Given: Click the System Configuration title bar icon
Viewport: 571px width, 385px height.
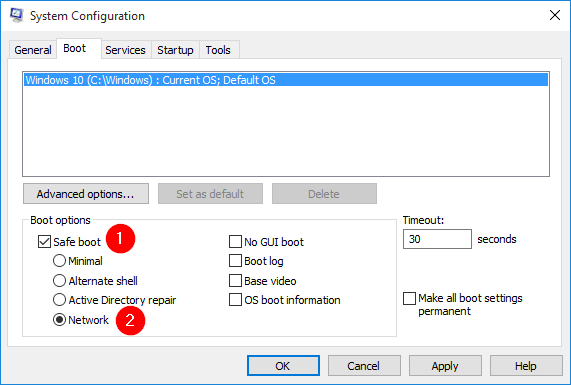Looking at the screenshot, I should pyautogui.click(x=16, y=15).
